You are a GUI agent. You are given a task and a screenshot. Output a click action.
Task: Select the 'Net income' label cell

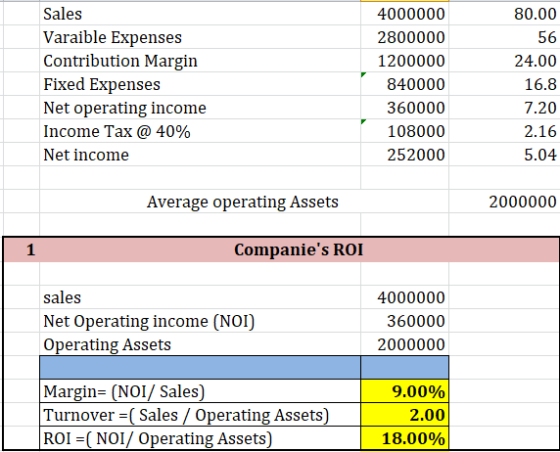coord(200,155)
